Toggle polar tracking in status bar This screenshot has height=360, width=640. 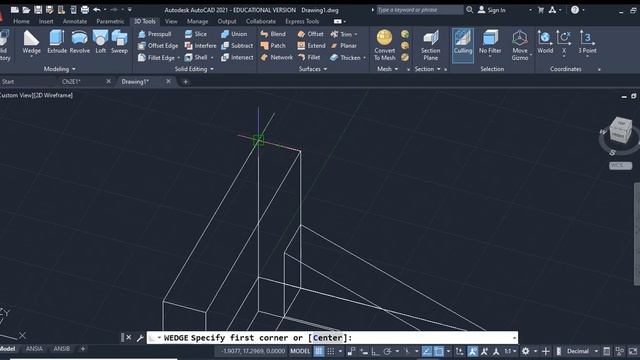387,351
